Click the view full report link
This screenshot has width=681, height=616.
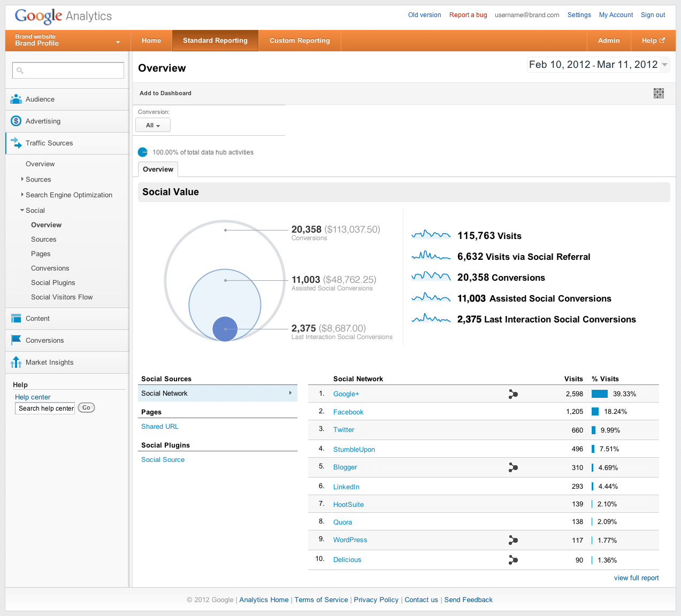click(x=636, y=578)
